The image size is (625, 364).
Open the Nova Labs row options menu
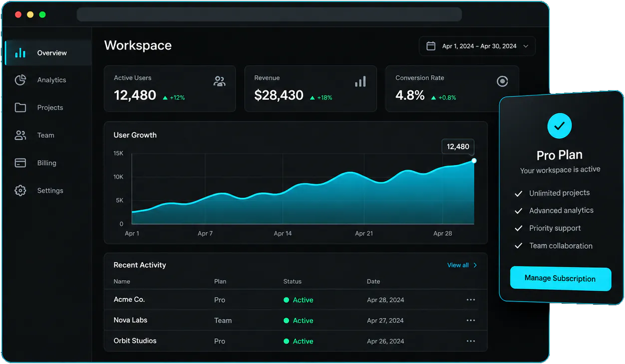pyautogui.click(x=471, y=320)
